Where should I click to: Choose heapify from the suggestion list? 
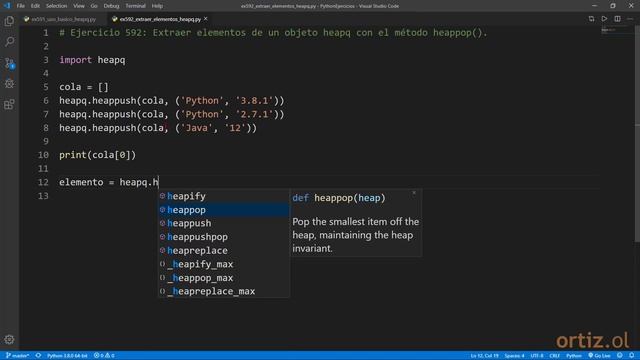tap(224, 196)
